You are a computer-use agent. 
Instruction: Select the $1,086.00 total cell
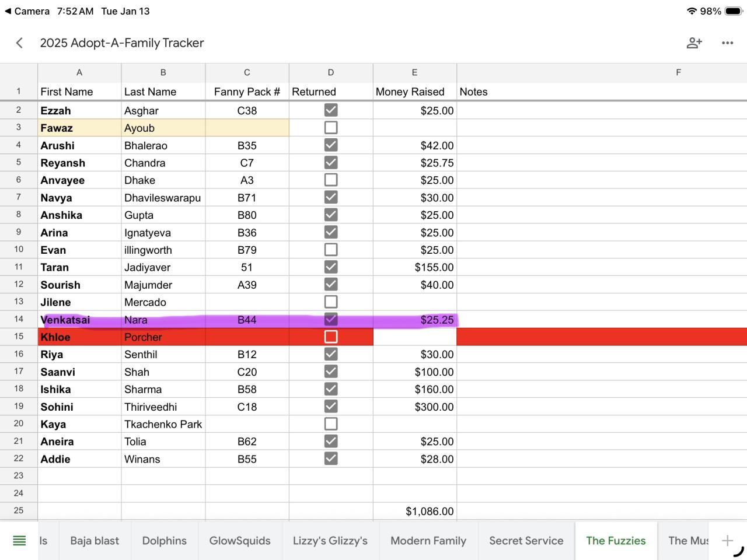coord(415,511)
